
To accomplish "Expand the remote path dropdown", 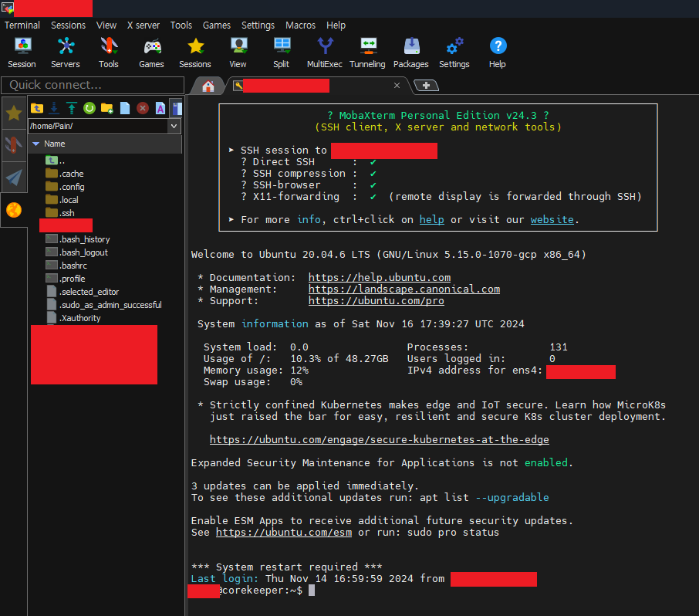I will point(174,126).
